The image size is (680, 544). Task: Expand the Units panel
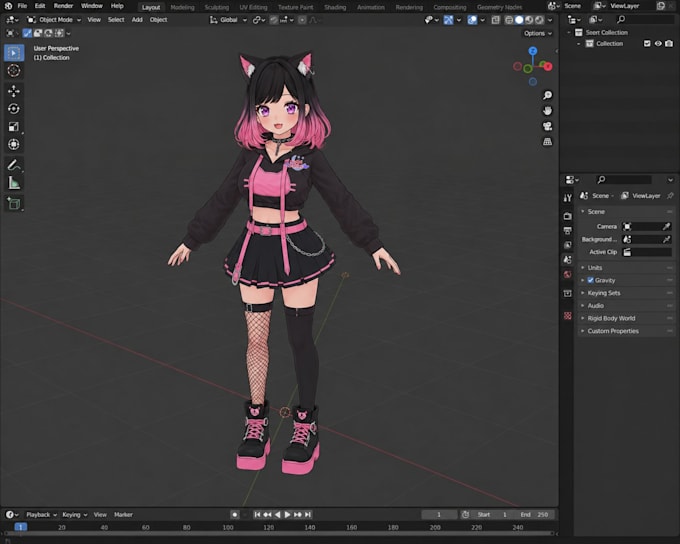click(626, 268)
